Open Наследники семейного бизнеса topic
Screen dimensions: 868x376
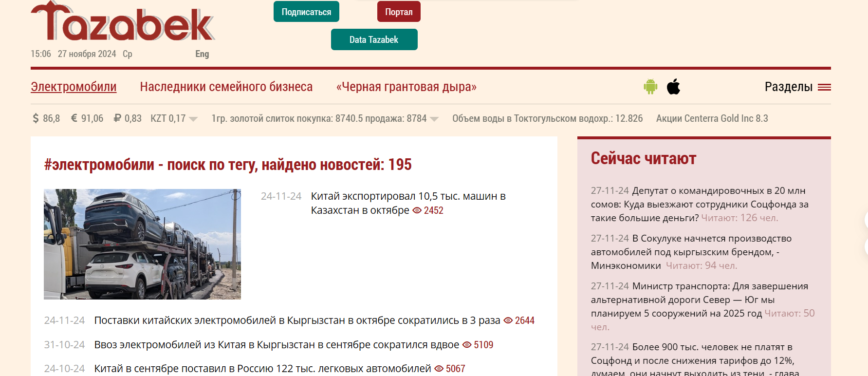coord(226,87)
